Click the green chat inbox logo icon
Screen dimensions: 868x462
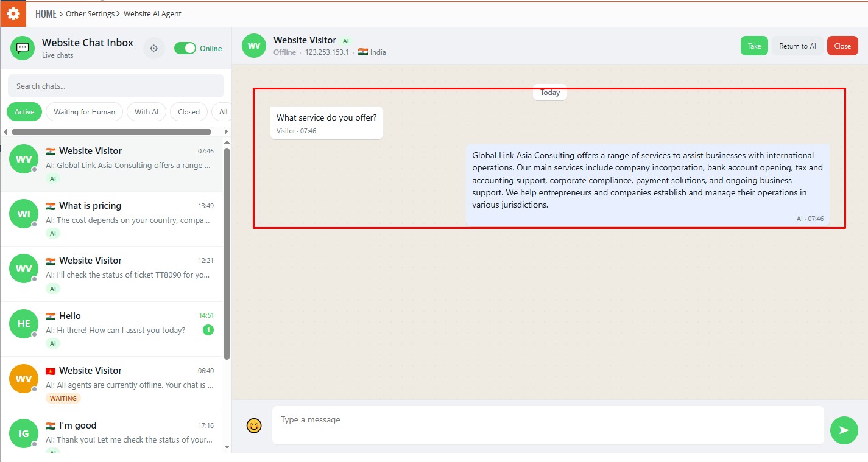point(23,48)
